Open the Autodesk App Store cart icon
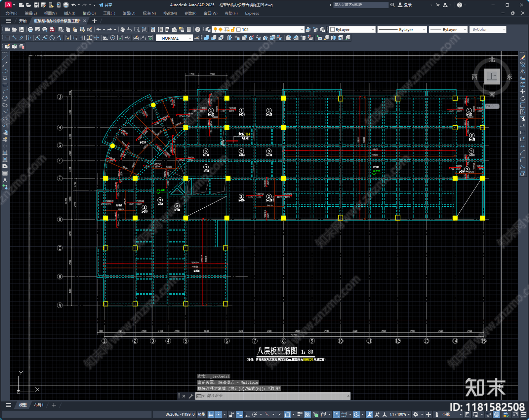Image resolution: width=529 pixels, height=420 pixels. point(438,5)
